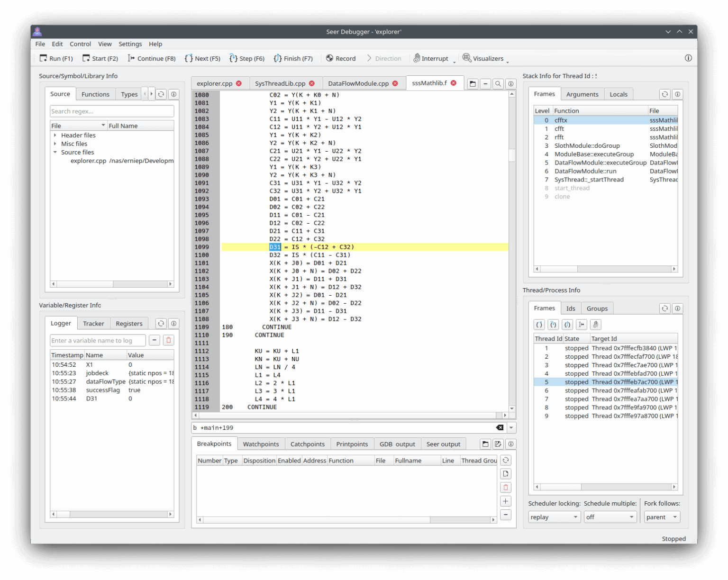Click the variable name to log field
728x580 pixels.
click(98, 341)
